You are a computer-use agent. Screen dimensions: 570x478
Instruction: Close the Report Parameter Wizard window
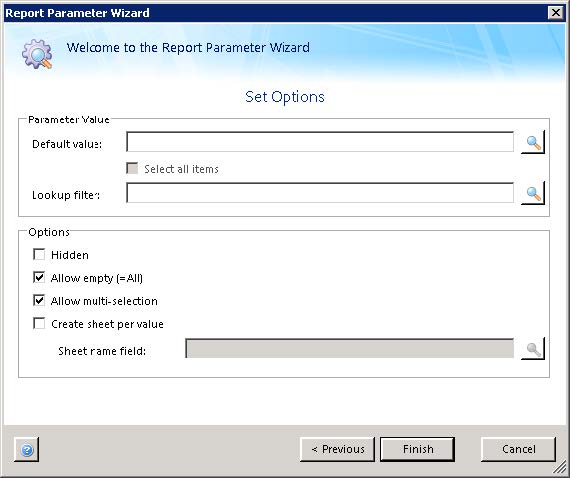pyautogui.click(x=555, y=13)
